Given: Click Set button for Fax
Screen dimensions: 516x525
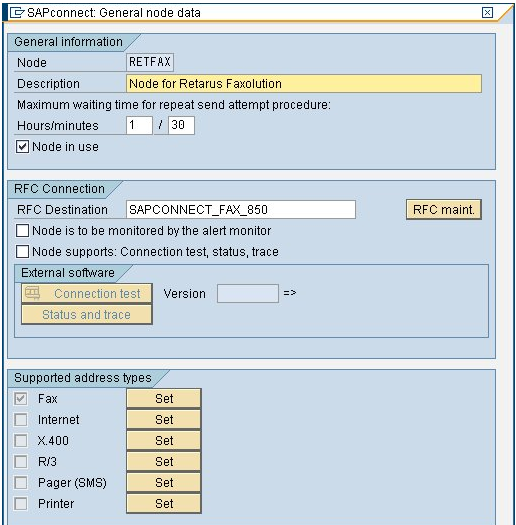Looking at the screenshot, I should point(164,398).
